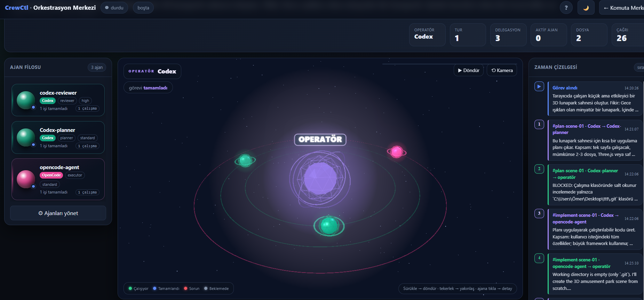644x300 pixels.
Task: Click the drag-rotate hint text bar
Action: 458,289
